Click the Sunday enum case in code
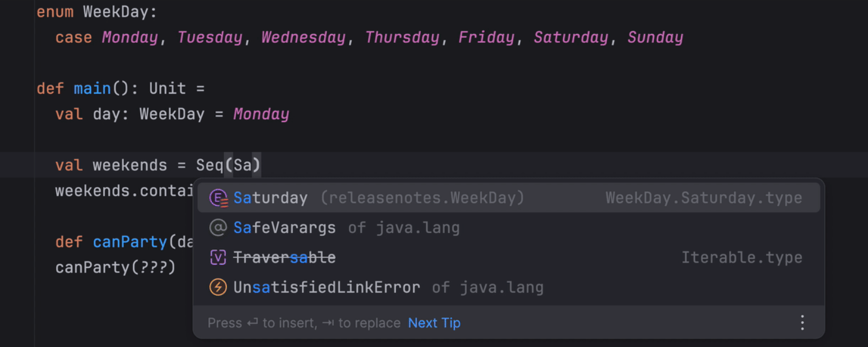Screen dimensions: 868x347 pos(655,38)
